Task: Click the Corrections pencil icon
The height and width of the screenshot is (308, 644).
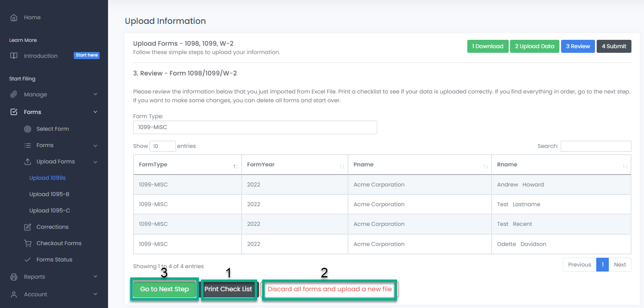Action: [28, 227]
